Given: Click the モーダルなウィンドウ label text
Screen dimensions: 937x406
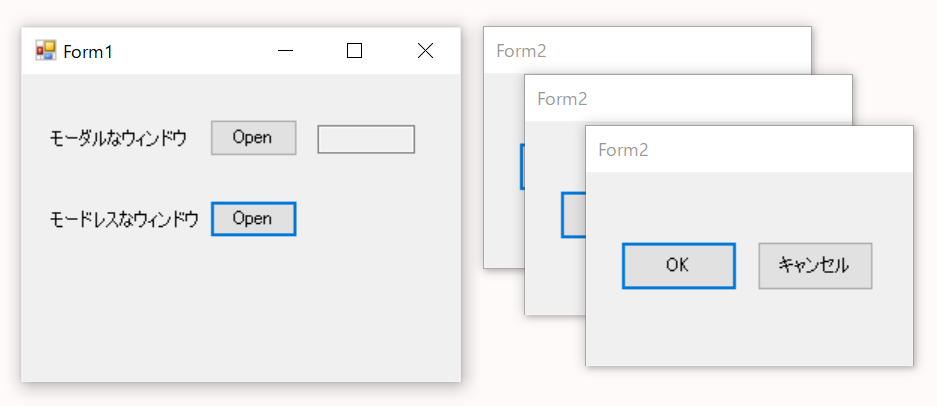Looking at the screenshot, I should coord(118,138).
